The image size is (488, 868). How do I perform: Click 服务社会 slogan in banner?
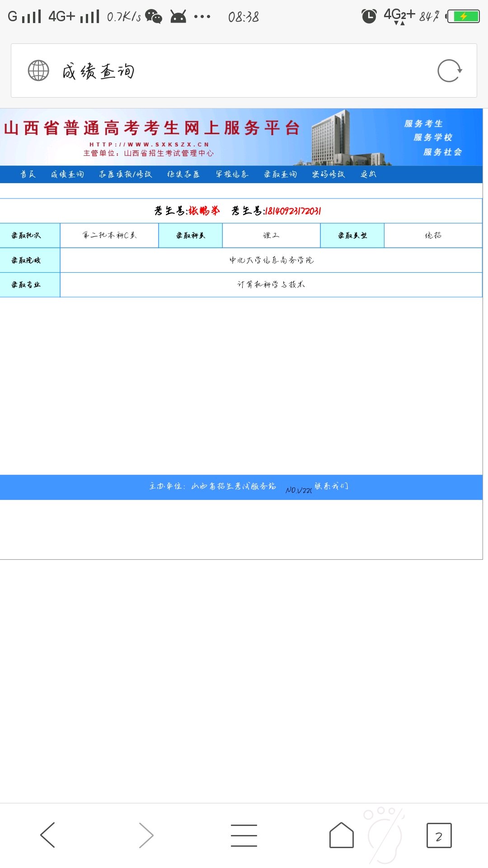[443, 152]
